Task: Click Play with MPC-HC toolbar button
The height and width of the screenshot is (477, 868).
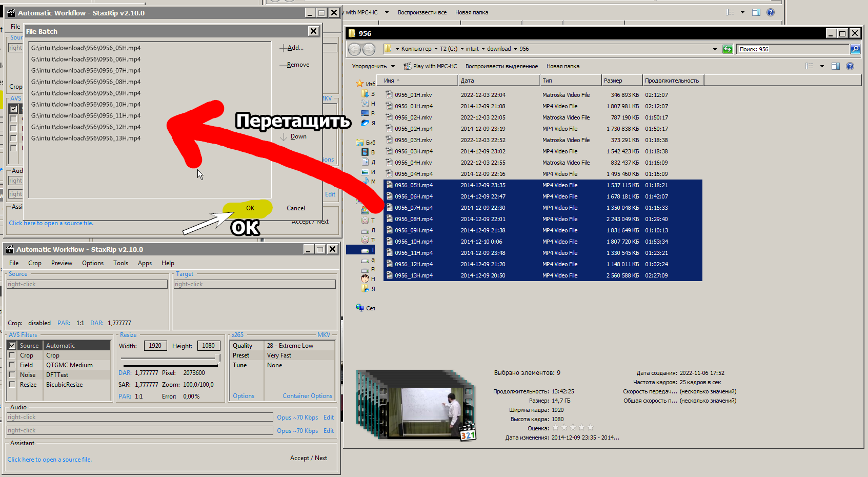Action: 430,66
